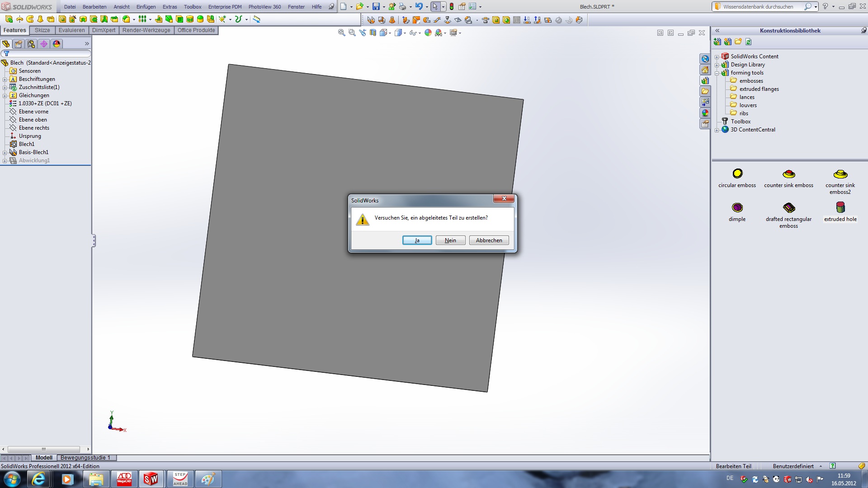Screen dimensions: 868x488
Task: Click the Save icon in top toolbar
Action: pyautogui.click(x=376, y=7)
